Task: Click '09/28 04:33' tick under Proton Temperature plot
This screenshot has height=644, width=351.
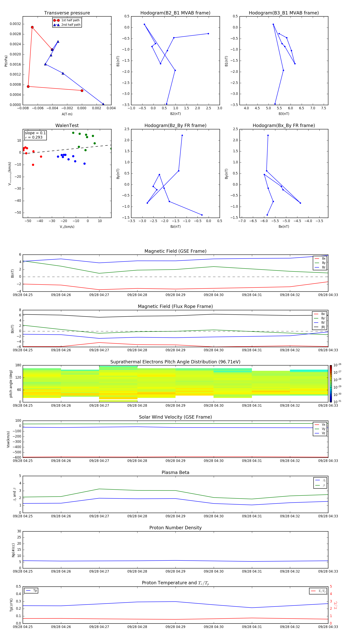Action: pyautogui.click(x=328, y=627)
